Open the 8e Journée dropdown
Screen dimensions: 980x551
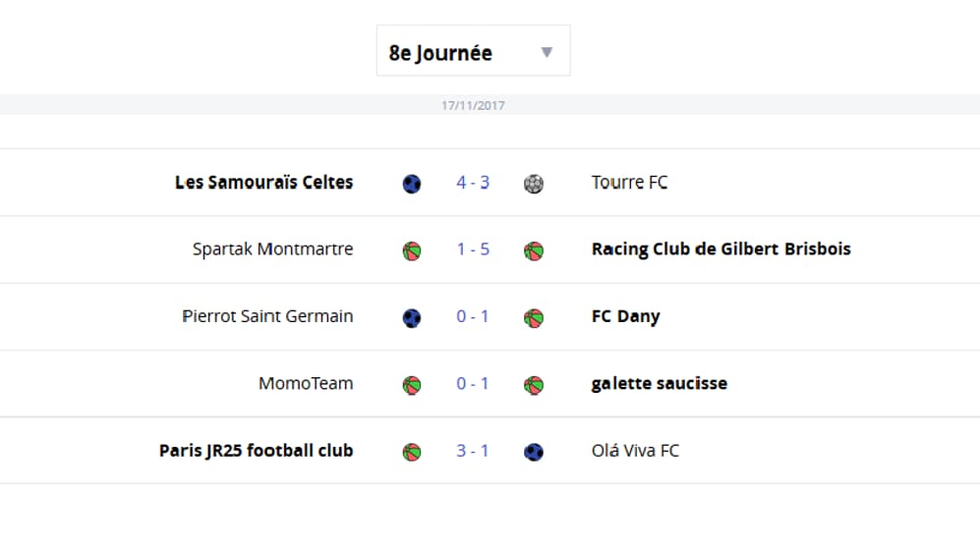click(x=473, y=51)
